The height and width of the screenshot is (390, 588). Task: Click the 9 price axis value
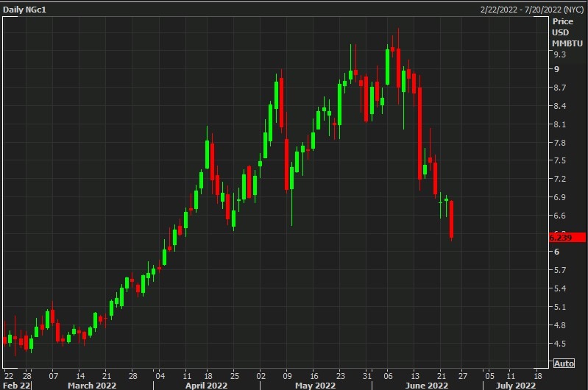tap(556, 69)
